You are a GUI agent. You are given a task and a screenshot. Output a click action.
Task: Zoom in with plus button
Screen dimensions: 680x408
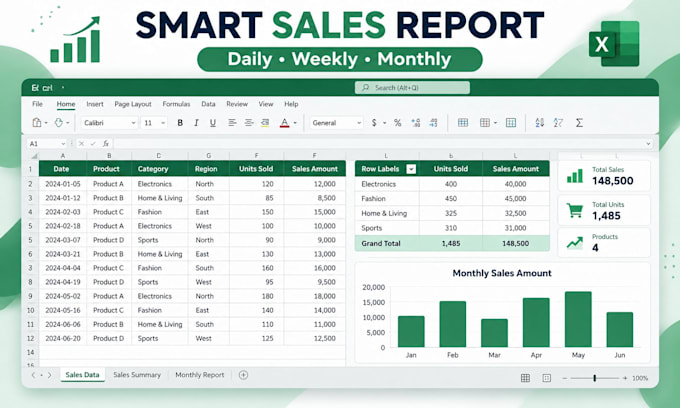[624, 378]
